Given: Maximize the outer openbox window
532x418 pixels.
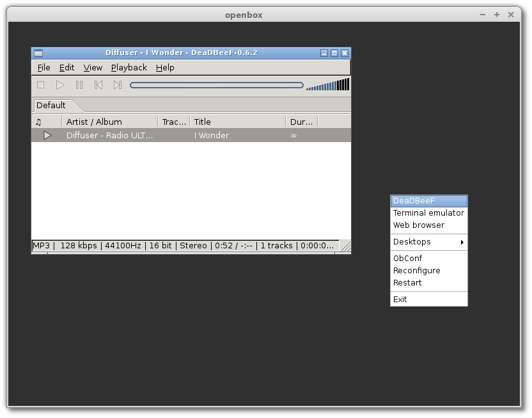Looking at the screenshot, I should 497,15.
